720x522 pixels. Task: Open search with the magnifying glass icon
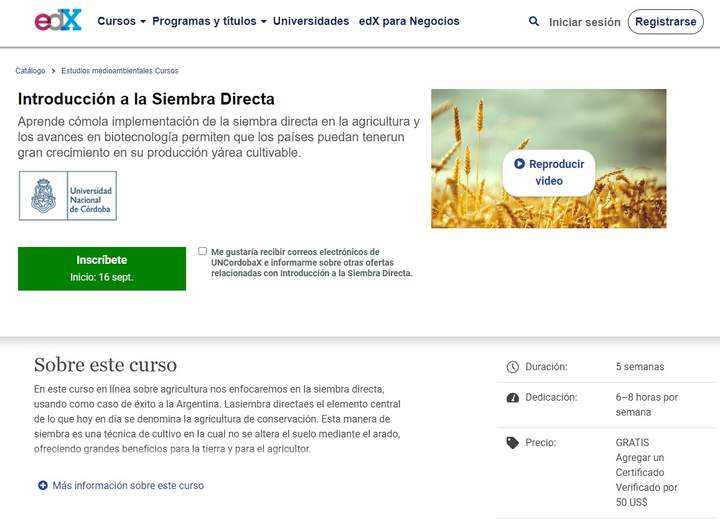pos(533,21)
